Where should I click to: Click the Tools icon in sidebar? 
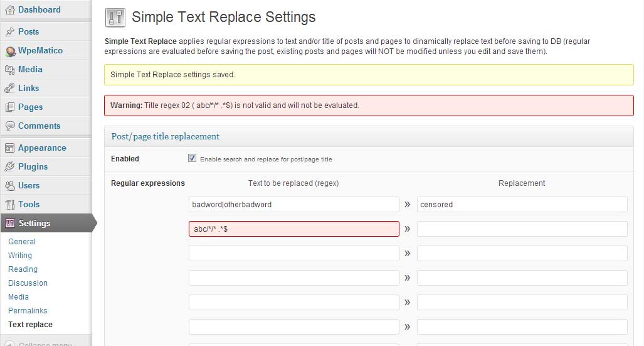tap(9, 205)
